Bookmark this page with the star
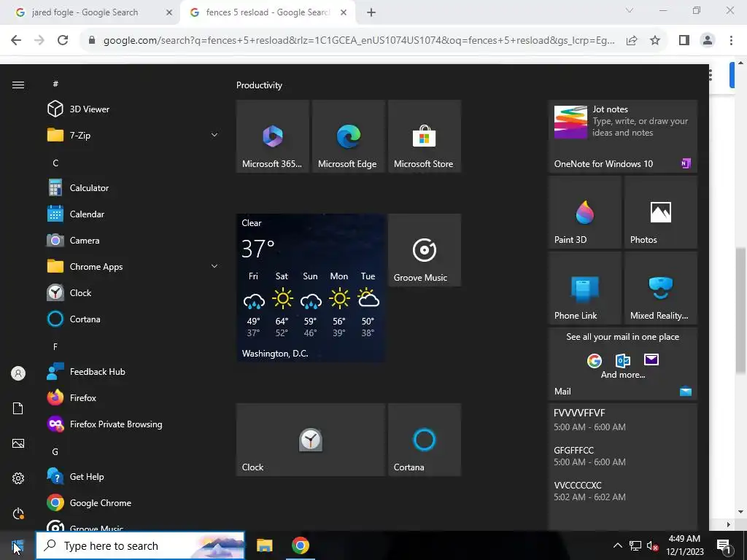The width and height of the screenshot is (747, 560). [x=655, y=41]
